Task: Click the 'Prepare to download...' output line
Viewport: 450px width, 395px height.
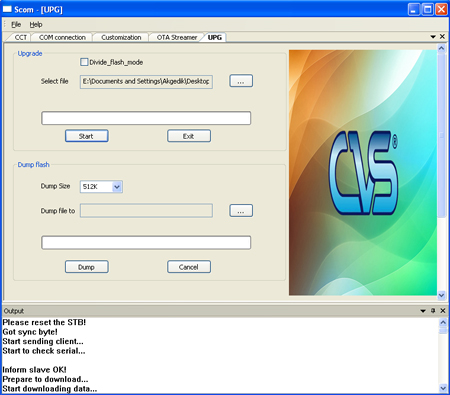Action: [45, 379]
